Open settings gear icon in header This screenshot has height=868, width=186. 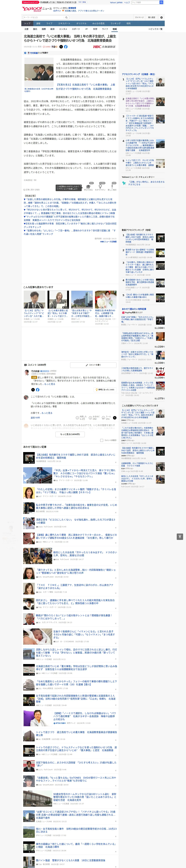tap(161, 18)
